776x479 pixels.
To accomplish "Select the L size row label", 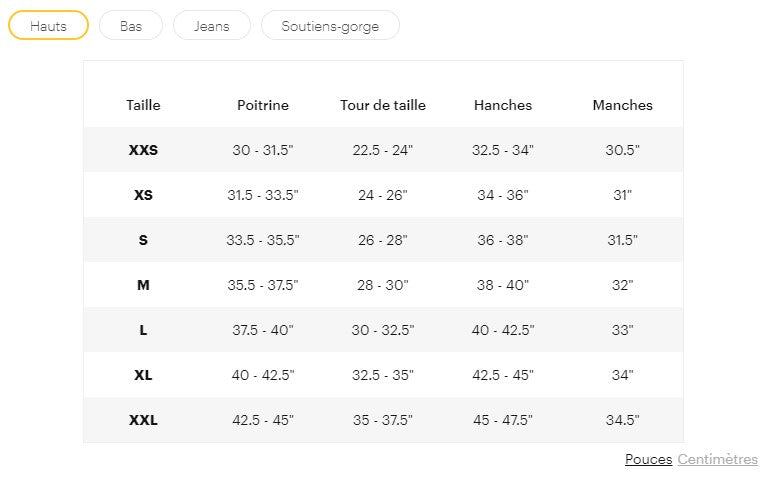I will 143,330.
